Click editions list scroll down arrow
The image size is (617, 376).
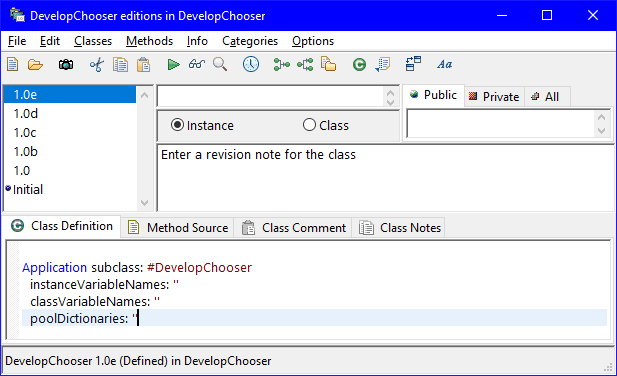(x=144, y=203)
